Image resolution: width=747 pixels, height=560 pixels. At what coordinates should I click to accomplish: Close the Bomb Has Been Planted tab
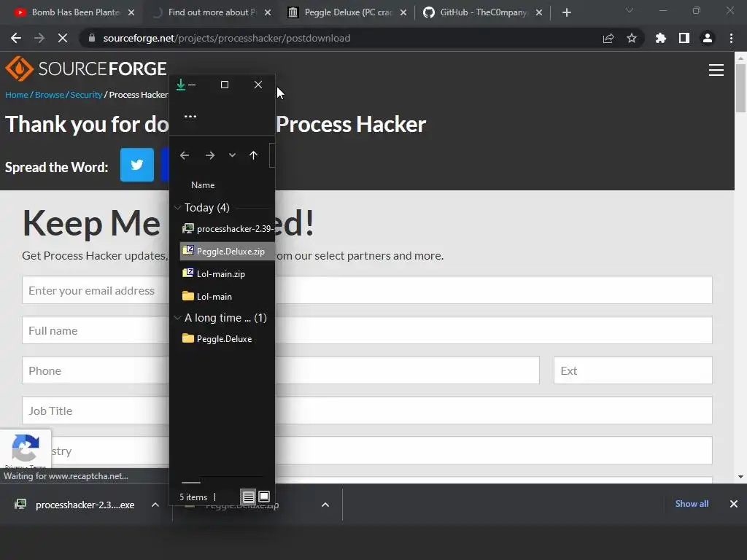(131, 12)
